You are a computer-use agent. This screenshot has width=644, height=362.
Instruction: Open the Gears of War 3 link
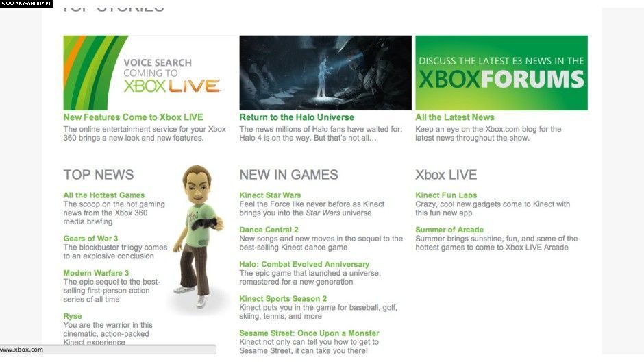pyautogui.click(x=90, y=239)
